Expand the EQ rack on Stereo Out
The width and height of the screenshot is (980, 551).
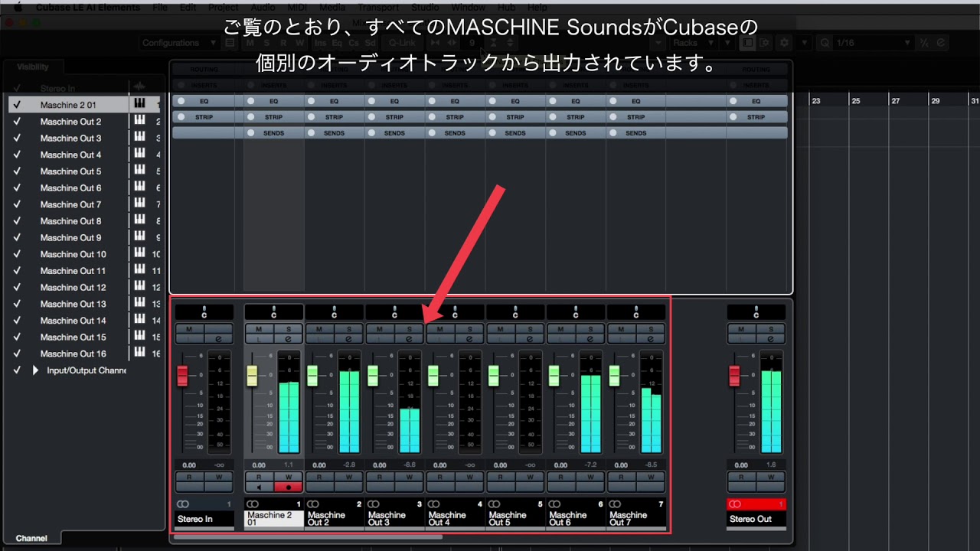756,101
